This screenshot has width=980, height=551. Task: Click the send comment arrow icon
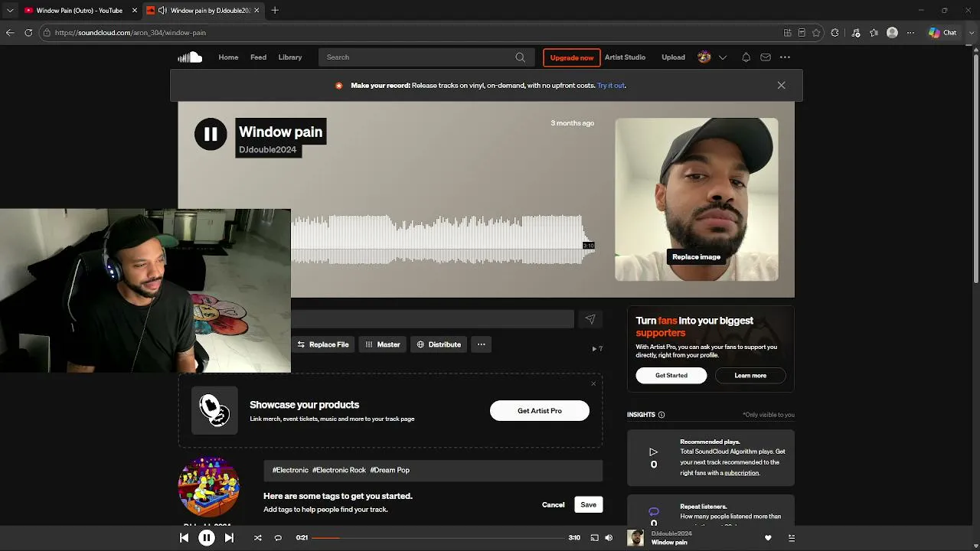[590, 319]
